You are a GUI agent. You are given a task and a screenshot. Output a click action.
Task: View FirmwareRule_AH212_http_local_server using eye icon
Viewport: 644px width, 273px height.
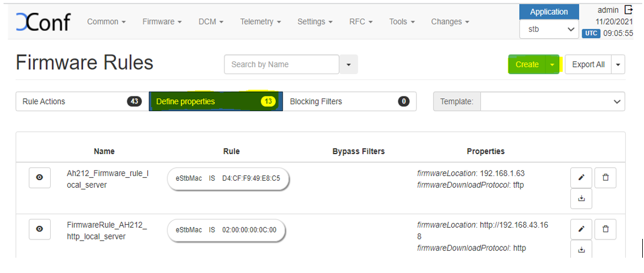(x=39, y=229)
